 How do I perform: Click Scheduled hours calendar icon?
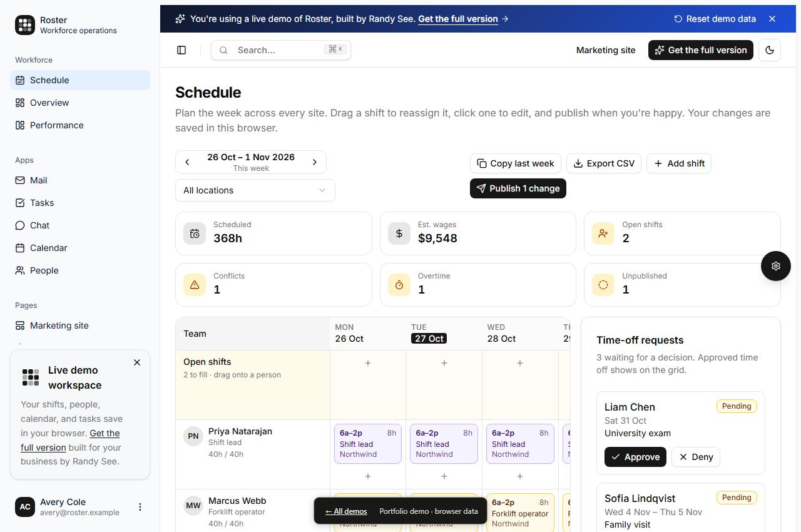pos(195,233)
